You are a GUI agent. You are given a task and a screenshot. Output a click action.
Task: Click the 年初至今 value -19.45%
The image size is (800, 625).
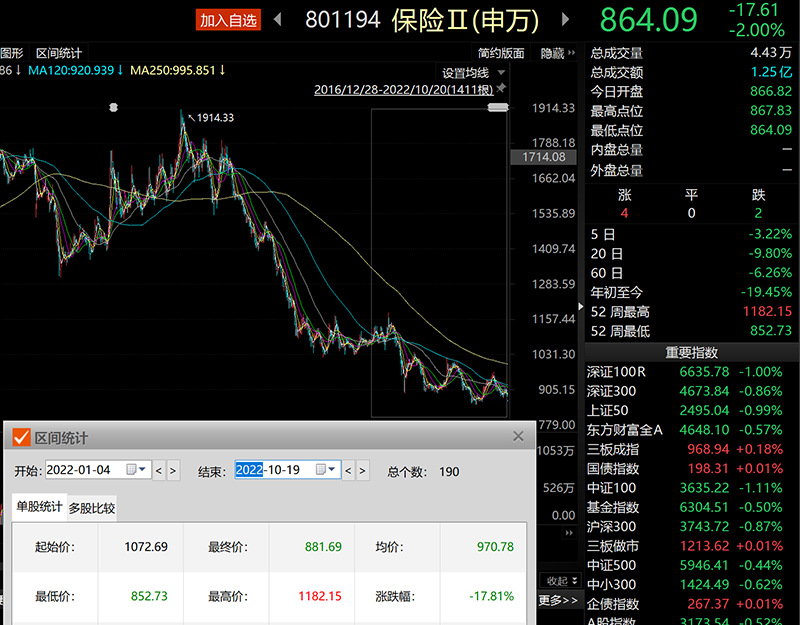766,292
